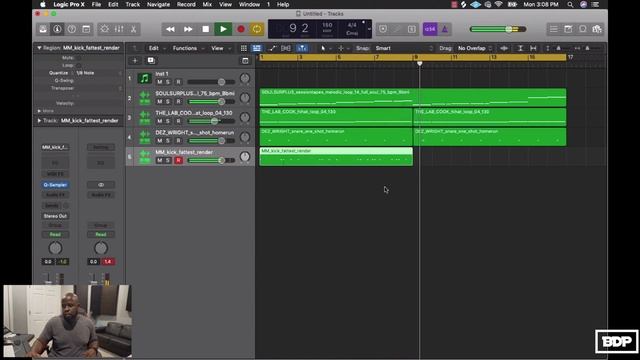Toggle the purple Count-in 1234 button
The width and height of the screenshot is (640, 360).
[x=430, y=29]
